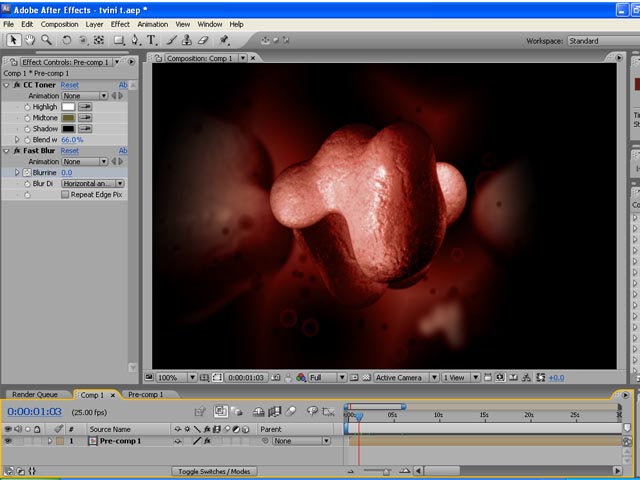Image resolution: width=640 pixels, height=480 pixels.
Task: Open the Highlights color swatch
Action: [x=68, y=107]
